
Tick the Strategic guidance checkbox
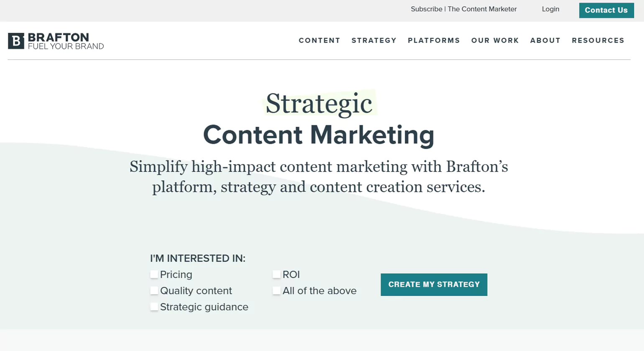coord(154,307)
